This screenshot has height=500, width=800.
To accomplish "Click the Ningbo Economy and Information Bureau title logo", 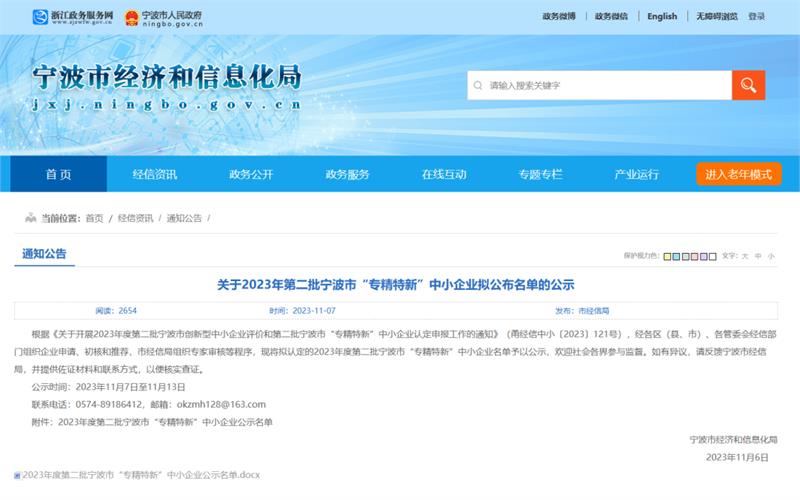I will [x=166, y=86].
